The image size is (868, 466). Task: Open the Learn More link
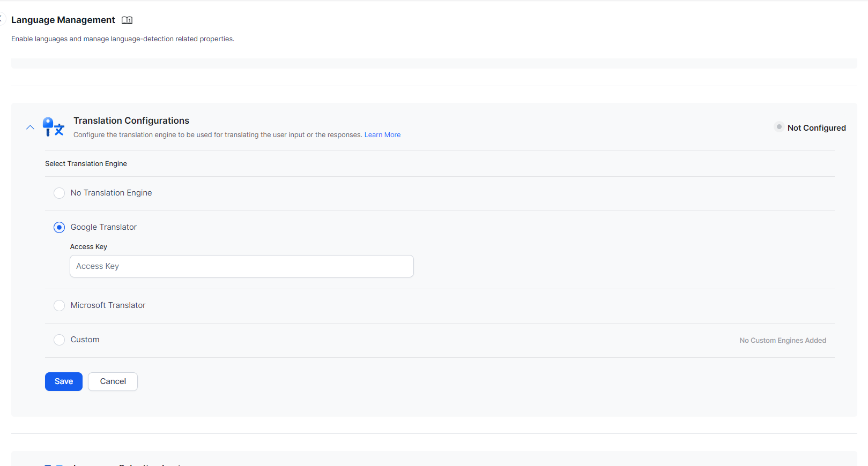coord(382,135)
